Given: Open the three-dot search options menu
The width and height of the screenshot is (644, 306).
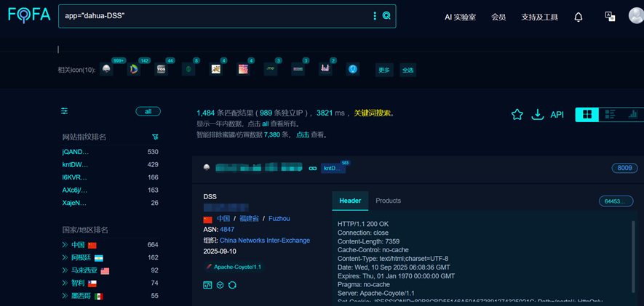Looking at the screenshot, I should point(375,16).
